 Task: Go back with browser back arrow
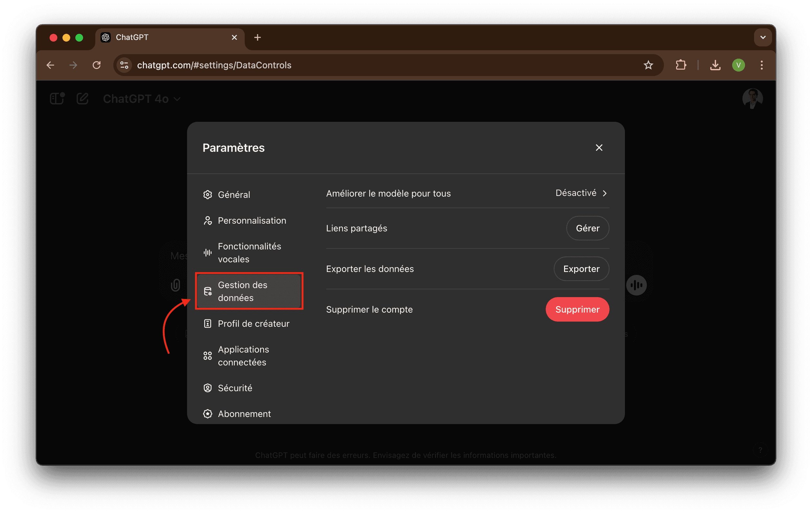[51, 65]
